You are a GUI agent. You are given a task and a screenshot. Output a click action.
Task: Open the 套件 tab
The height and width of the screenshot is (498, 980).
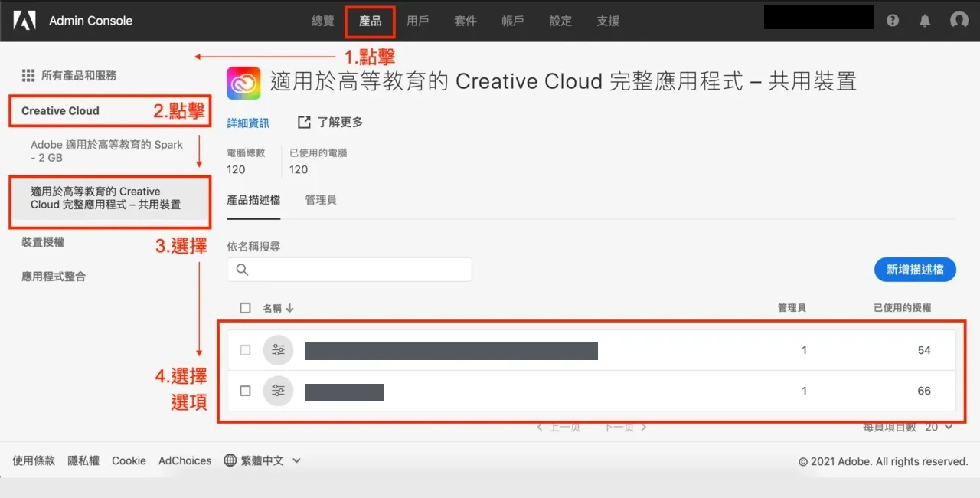[x=465, y=21]
